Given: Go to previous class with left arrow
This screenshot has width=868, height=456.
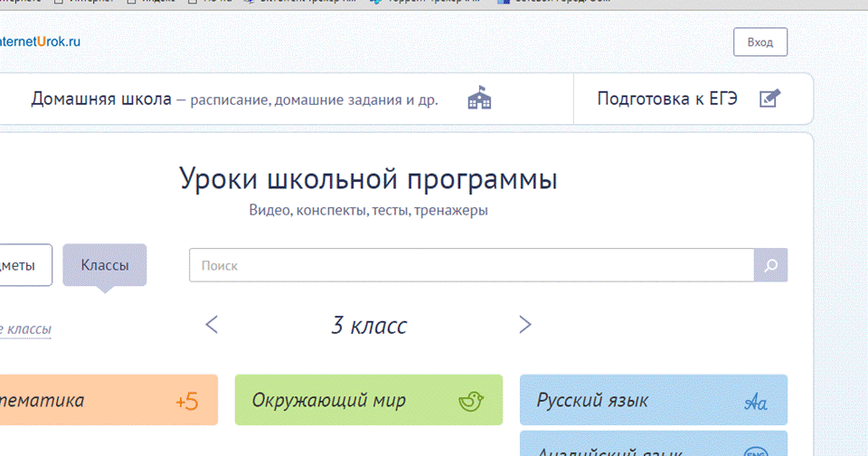Looking at the screenshot, I should pos(212,324).
